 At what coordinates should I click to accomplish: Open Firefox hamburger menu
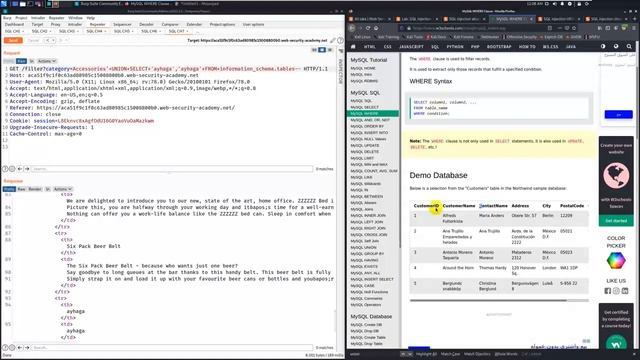click(634, 28)
